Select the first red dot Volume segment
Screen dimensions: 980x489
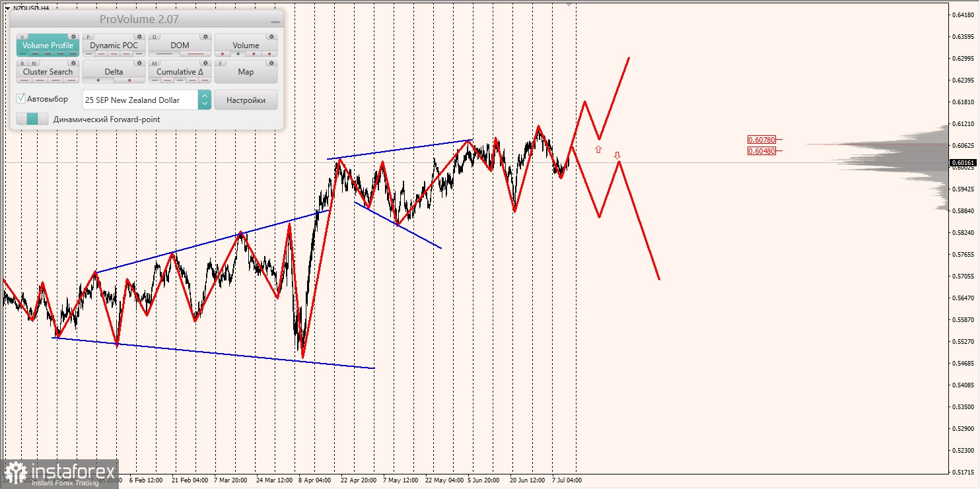click(x=222, y=53)
